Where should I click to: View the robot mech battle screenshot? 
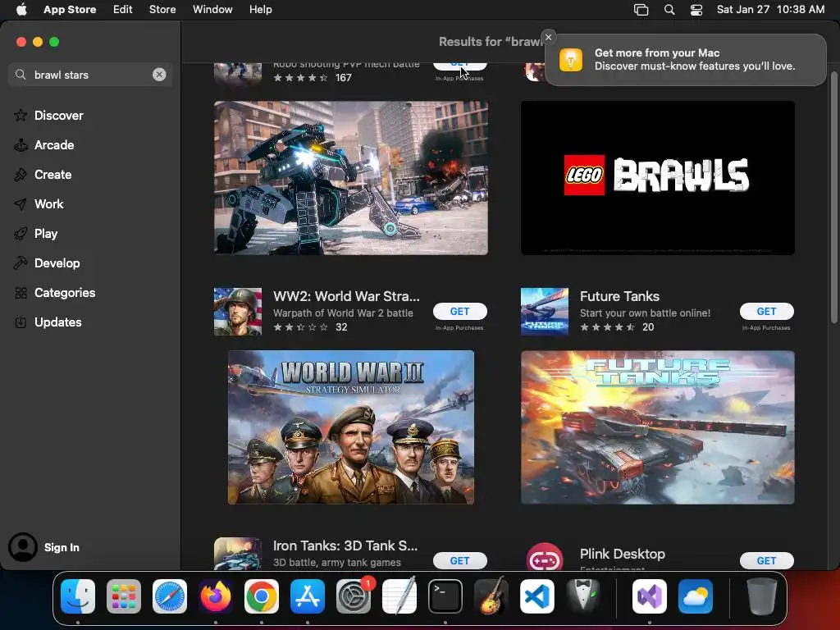pyautogui.click(x=351, y=178)
